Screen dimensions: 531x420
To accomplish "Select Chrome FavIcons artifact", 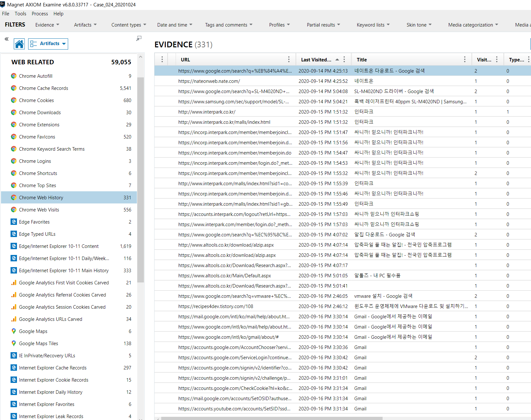I will (x=69, y=137).
